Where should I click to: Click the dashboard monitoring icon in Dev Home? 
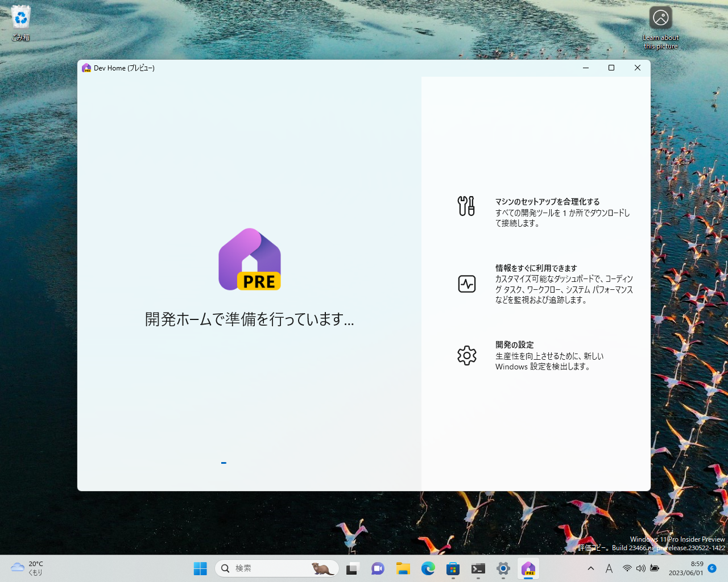[466, 284]
